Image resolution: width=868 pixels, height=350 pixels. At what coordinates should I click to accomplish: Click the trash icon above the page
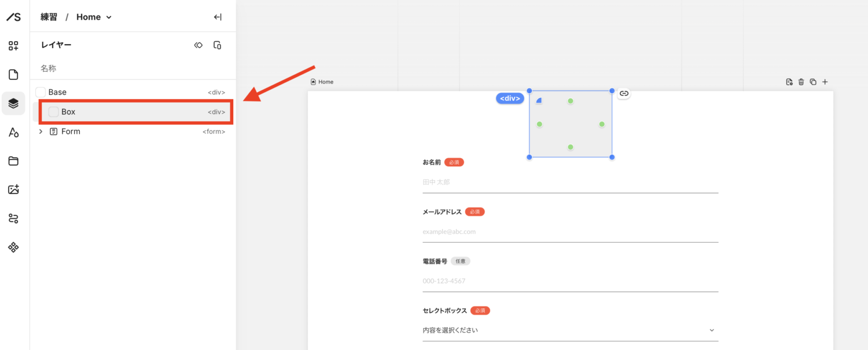pyautogui.click(x=801, y=82)
